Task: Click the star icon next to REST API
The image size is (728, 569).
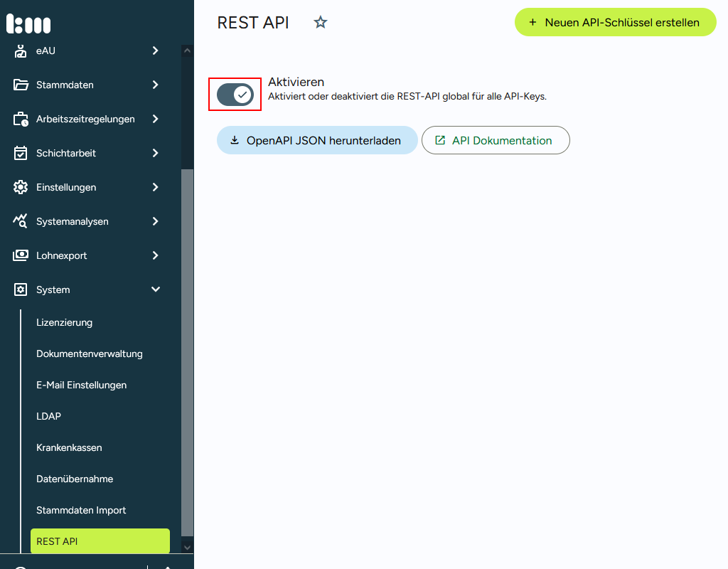Action: 320,22
